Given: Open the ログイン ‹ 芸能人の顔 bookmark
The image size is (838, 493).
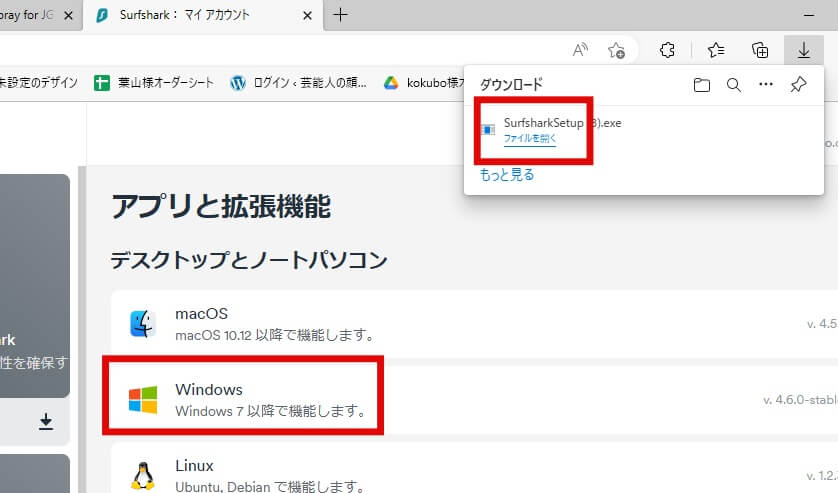Looking at the screenshot, I should [298, 82].
